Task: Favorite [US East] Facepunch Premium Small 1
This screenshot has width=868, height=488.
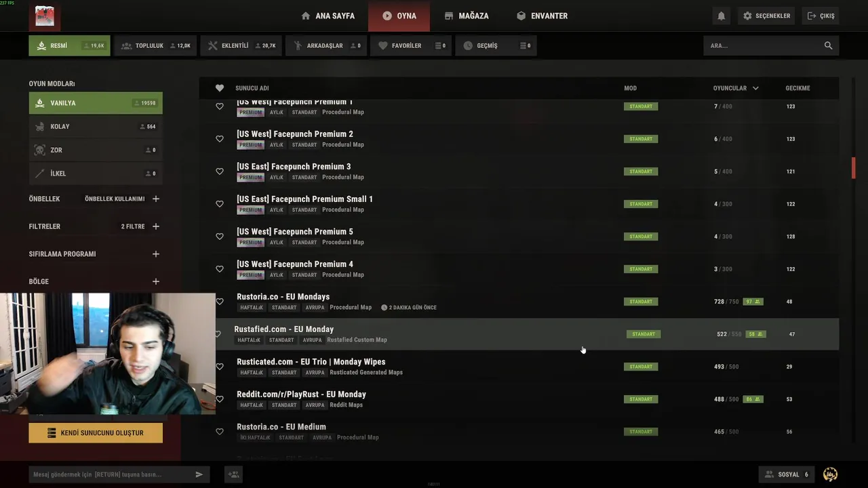Action: click(219, 204)
